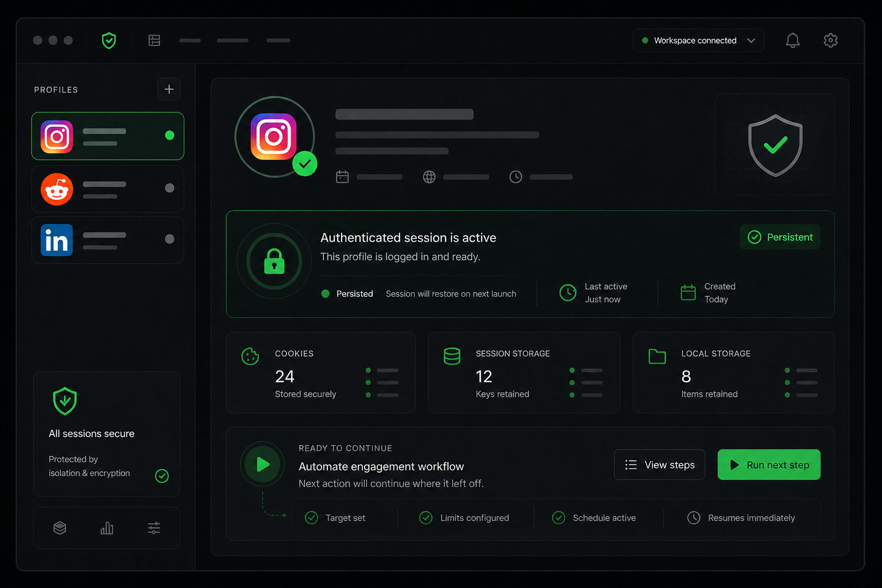Open the detail list in the Session Storage card

click(x=586, y=382)
